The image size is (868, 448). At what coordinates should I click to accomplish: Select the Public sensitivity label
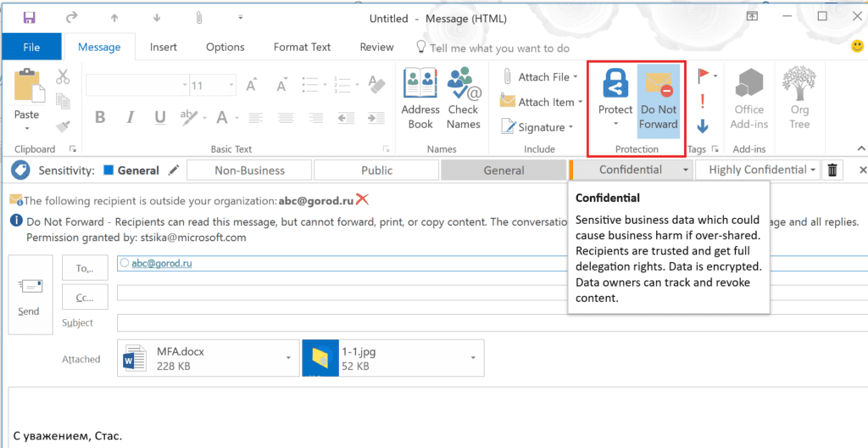[x=377, y=171]
